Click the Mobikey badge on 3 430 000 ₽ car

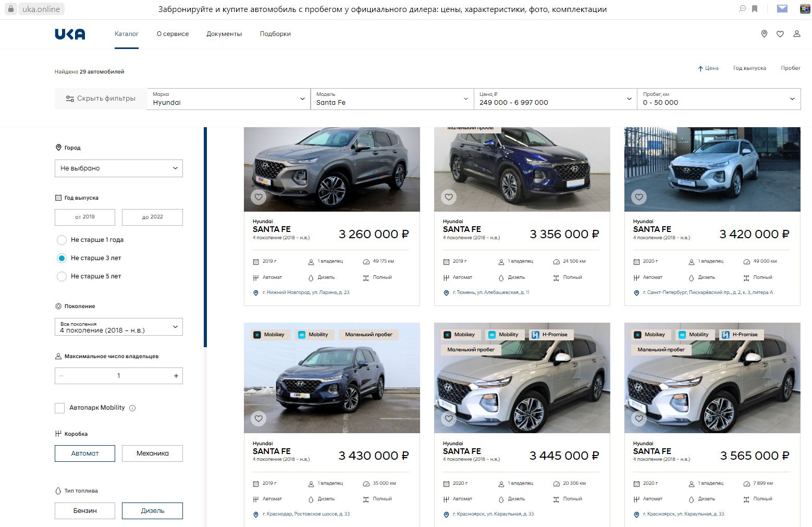270,335
